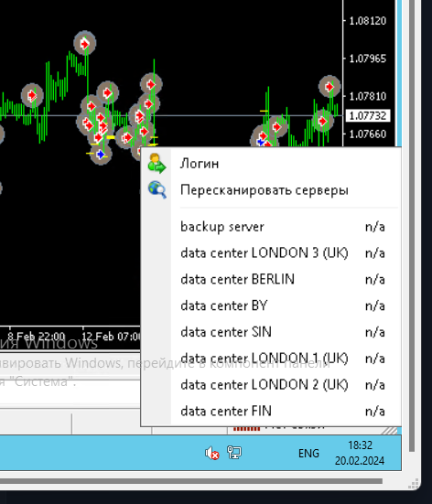Open the network tray icon

[234, 453]
